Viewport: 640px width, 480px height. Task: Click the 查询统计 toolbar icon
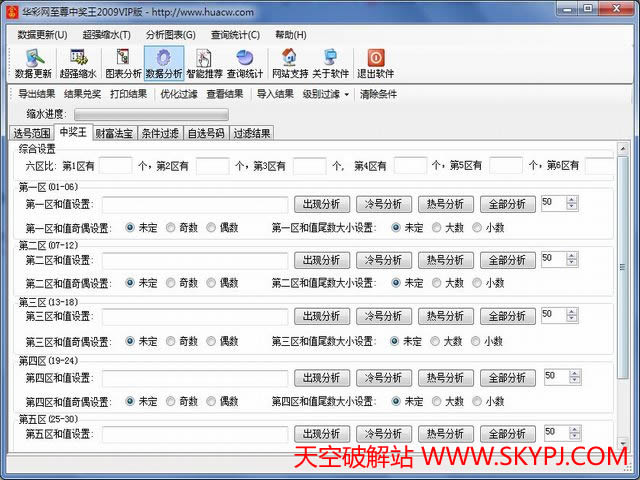pyautogui.click(x=245, y=63)
